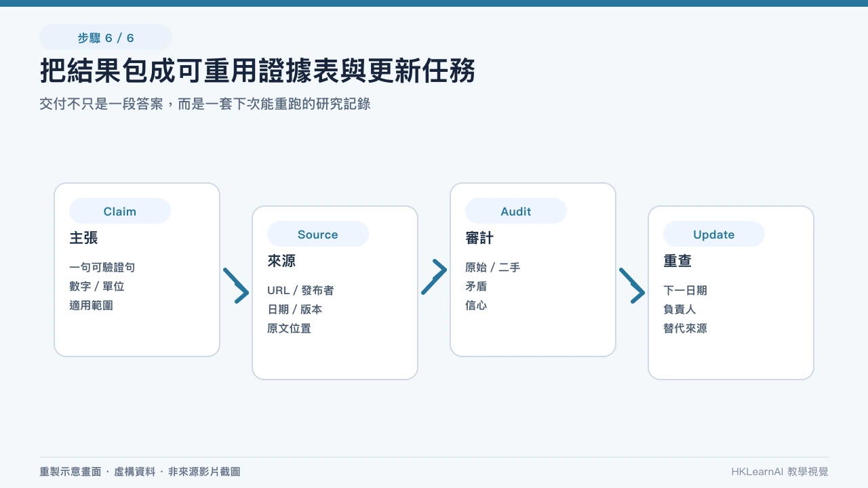Click the chevron arrow between Audit and Update

pyautogui.click(x=632, y=285)
